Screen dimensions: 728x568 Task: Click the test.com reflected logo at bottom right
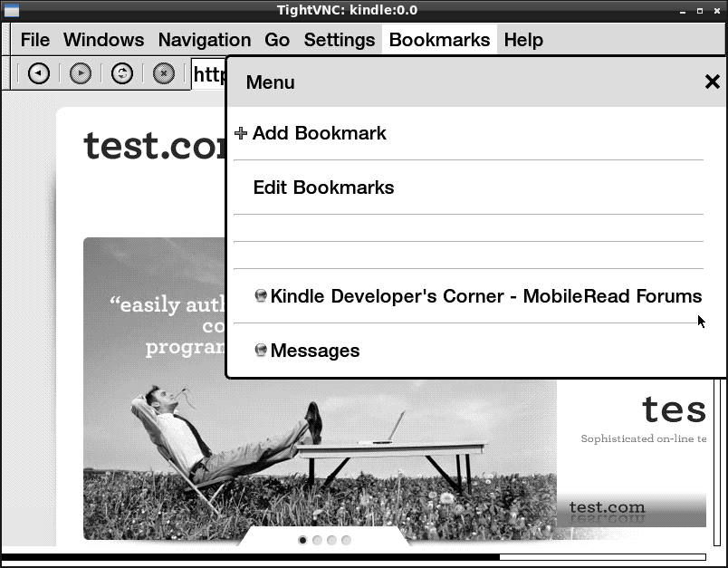(x=608, y=512)
